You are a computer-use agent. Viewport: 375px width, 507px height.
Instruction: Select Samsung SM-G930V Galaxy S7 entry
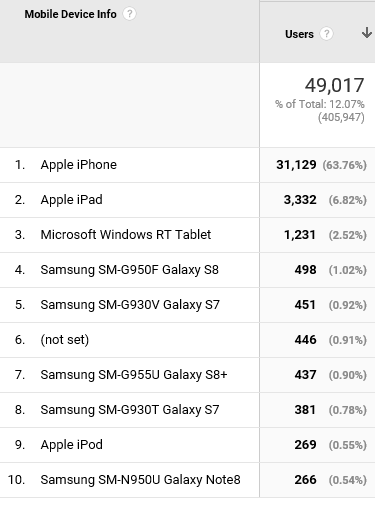click(x=130, y=305)
